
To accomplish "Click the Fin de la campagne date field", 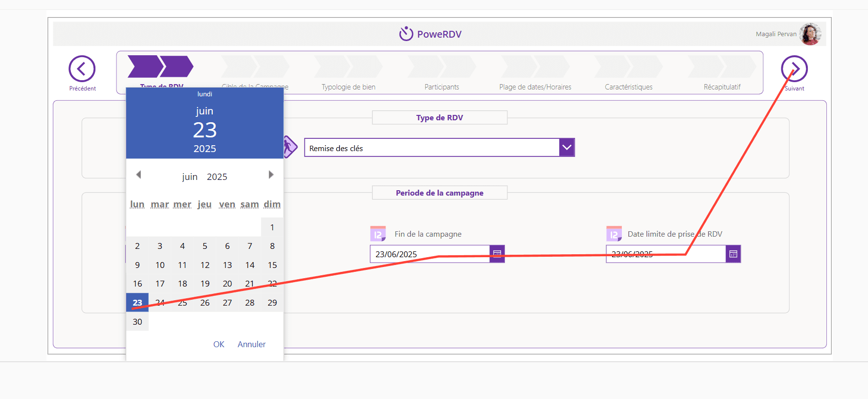I will pyautogui.click(x=430, y=254).
